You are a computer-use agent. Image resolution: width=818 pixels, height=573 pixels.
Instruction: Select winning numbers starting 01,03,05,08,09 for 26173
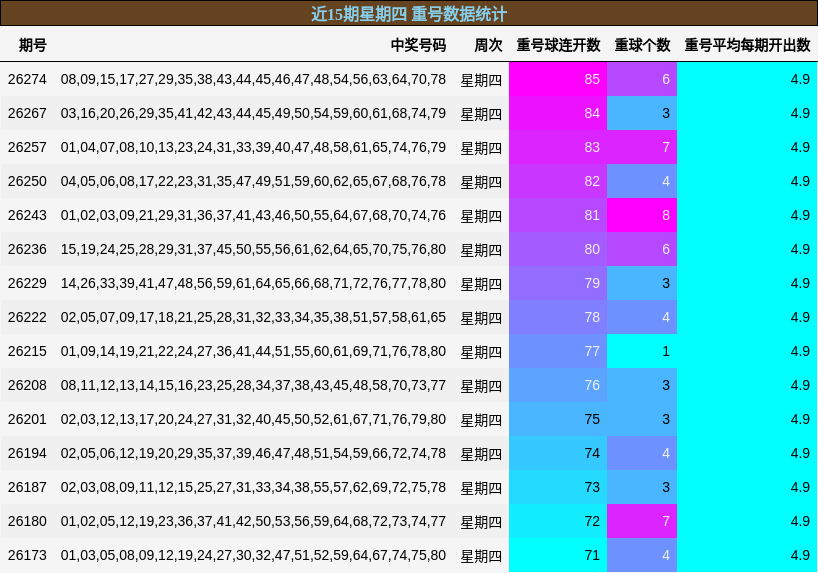[253, 555]
